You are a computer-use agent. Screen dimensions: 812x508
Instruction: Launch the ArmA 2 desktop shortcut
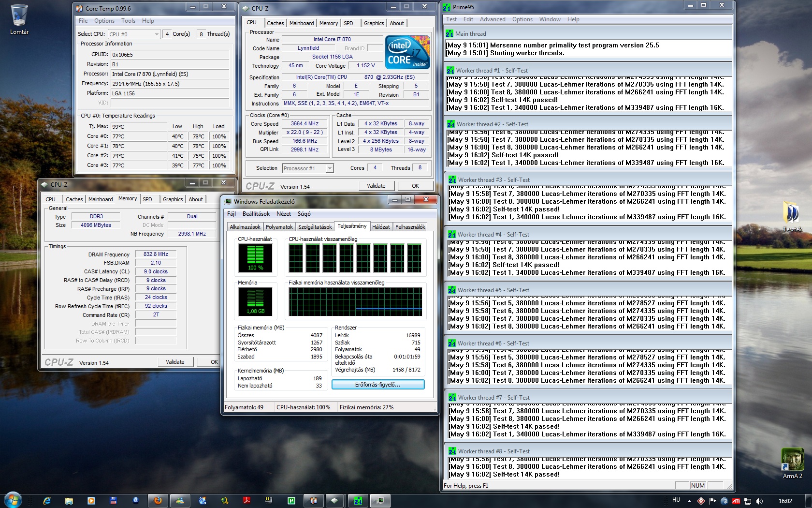tap(792, 463)
